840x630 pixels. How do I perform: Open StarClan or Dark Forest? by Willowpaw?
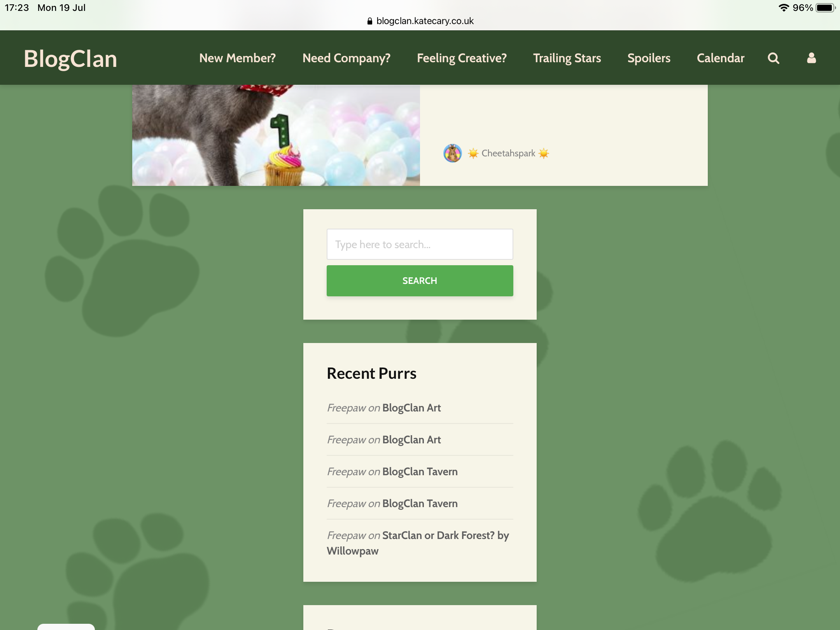point(445,535)
